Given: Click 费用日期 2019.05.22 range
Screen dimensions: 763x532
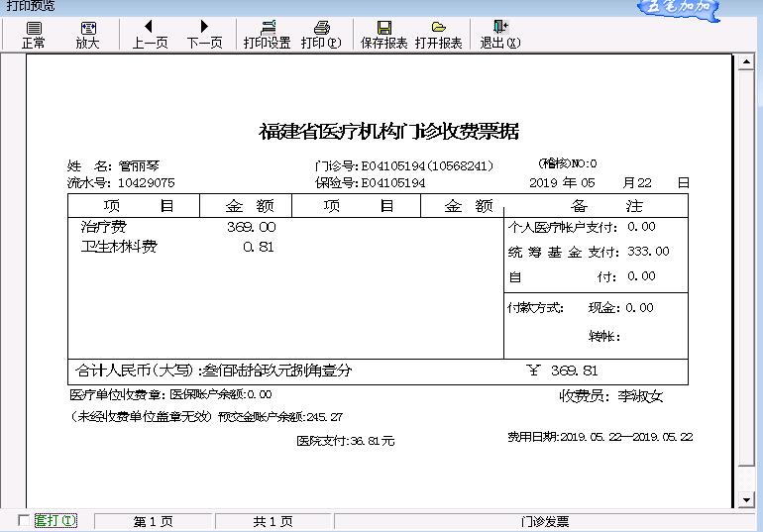Looking at the screenshot, I should click(x=599, y=437).
